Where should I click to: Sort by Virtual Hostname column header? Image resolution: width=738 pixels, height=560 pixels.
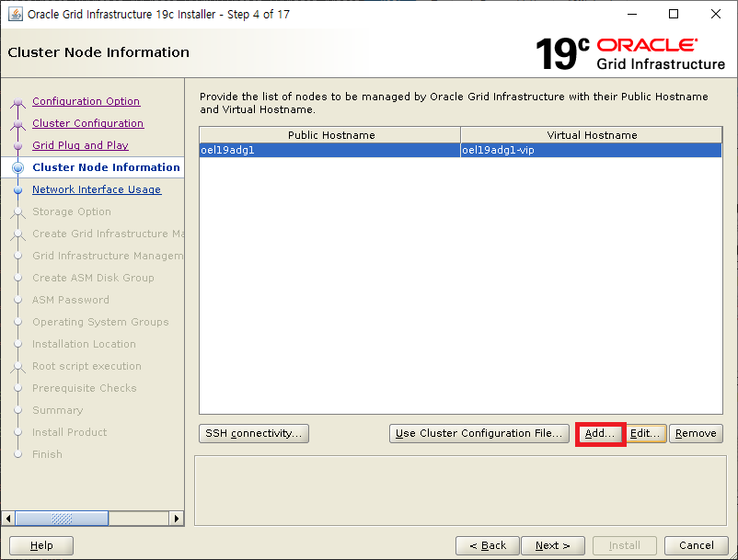(x=592, y=135)
